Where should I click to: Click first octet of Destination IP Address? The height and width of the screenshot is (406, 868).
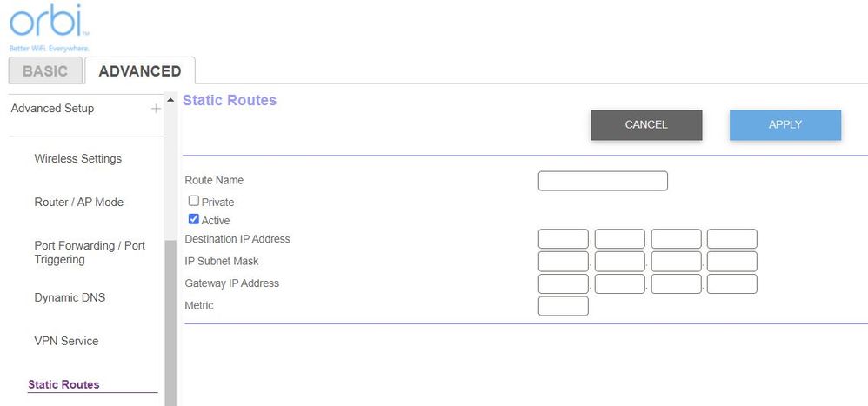click(x=563, y=239)
